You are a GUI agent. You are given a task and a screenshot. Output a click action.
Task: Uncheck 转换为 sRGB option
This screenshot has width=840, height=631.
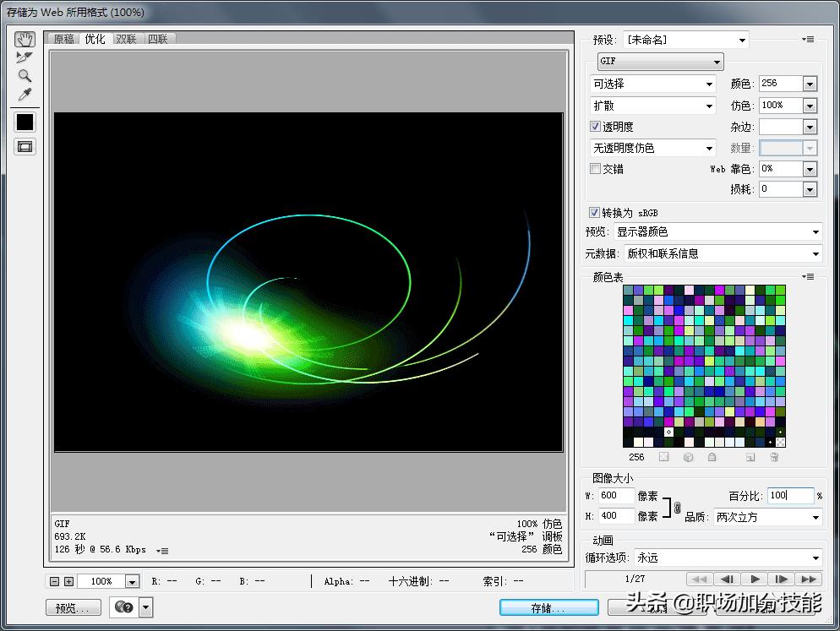(595, 212)
